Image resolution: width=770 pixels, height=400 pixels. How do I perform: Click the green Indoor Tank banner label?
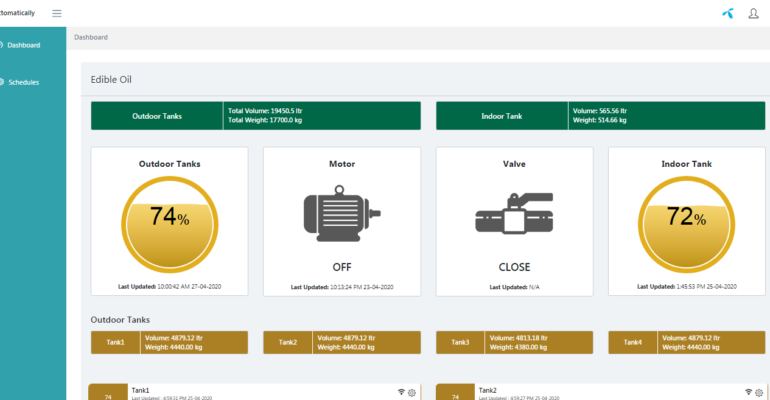[x=502, y=116]
